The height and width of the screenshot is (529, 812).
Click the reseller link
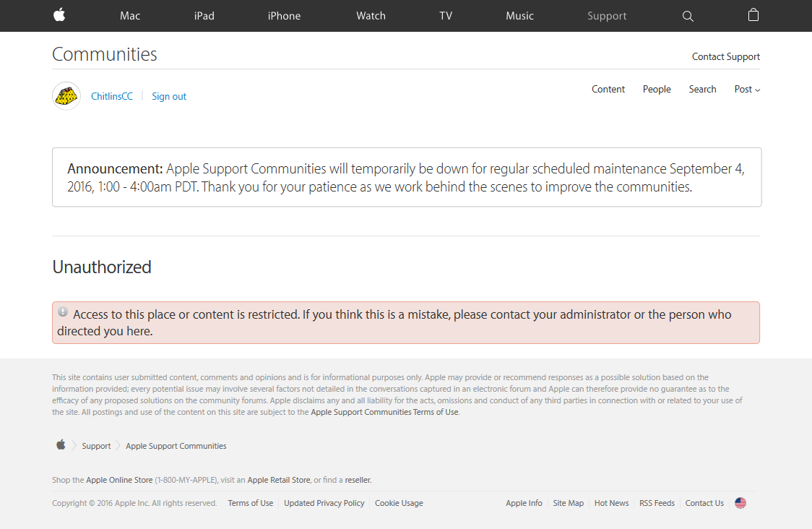coord(358,480)
